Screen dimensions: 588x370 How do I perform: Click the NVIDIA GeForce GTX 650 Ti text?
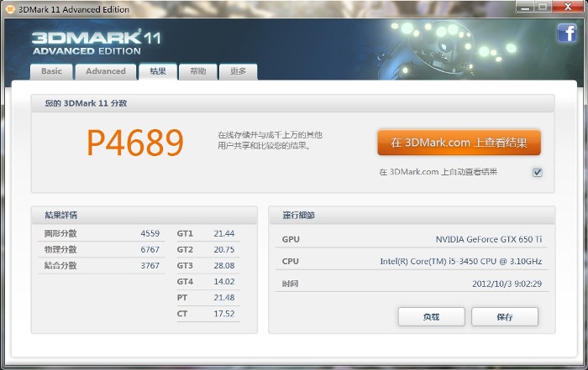click(x=489, y=239)
